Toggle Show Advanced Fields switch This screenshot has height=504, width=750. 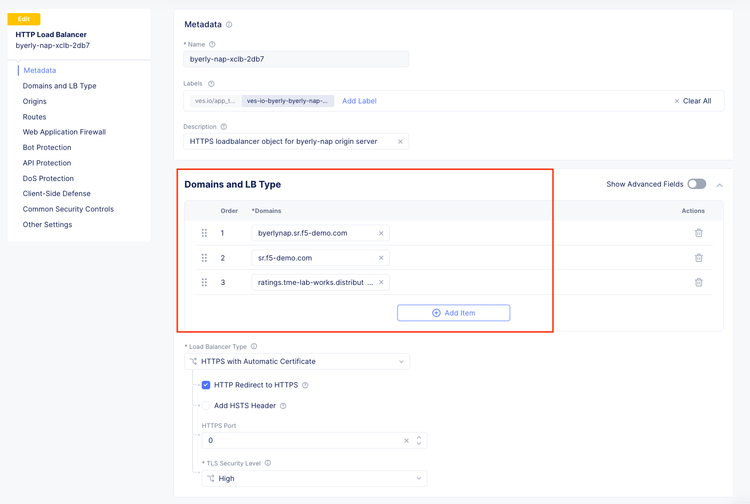coord(696,184)
